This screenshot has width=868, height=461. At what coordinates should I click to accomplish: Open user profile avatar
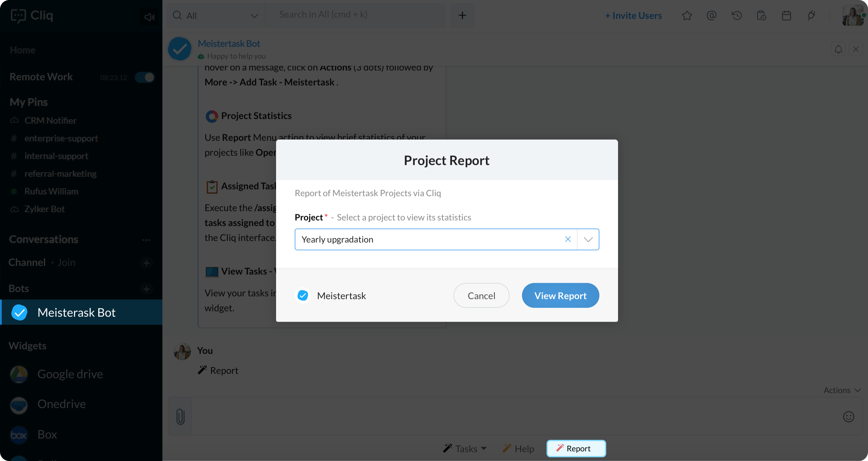(853, 16)
